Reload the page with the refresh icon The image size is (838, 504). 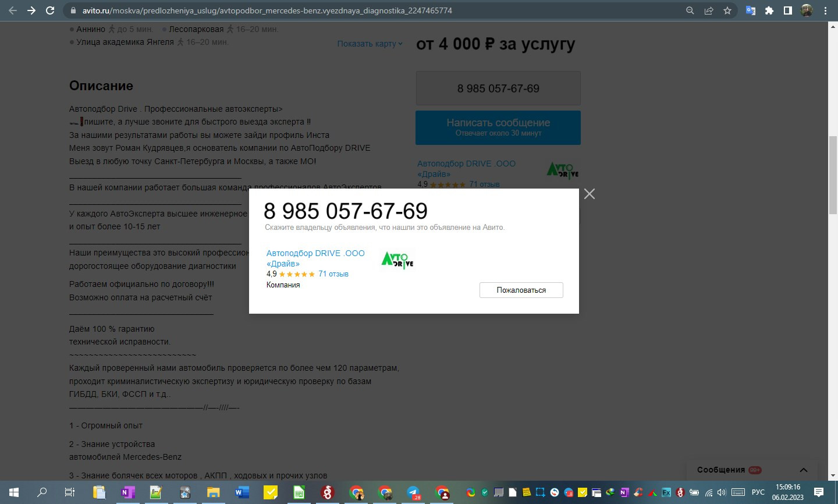pos(50,10)
